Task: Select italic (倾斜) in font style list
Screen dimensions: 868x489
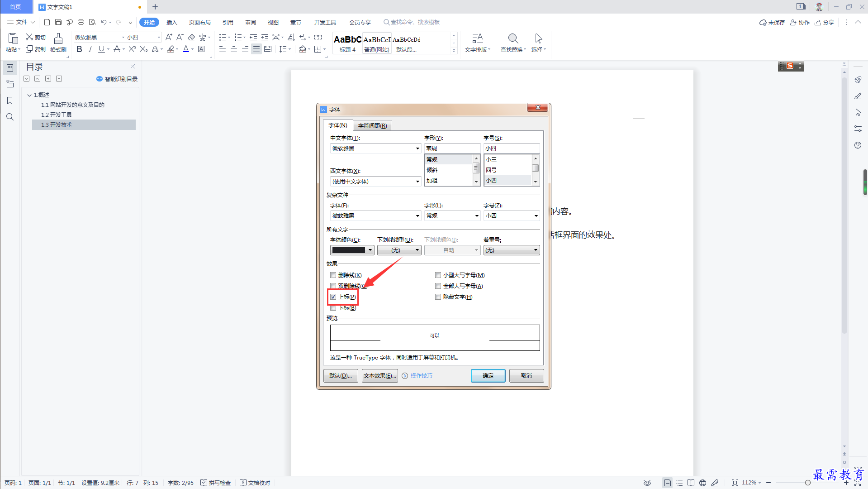Action: [432, 170]
